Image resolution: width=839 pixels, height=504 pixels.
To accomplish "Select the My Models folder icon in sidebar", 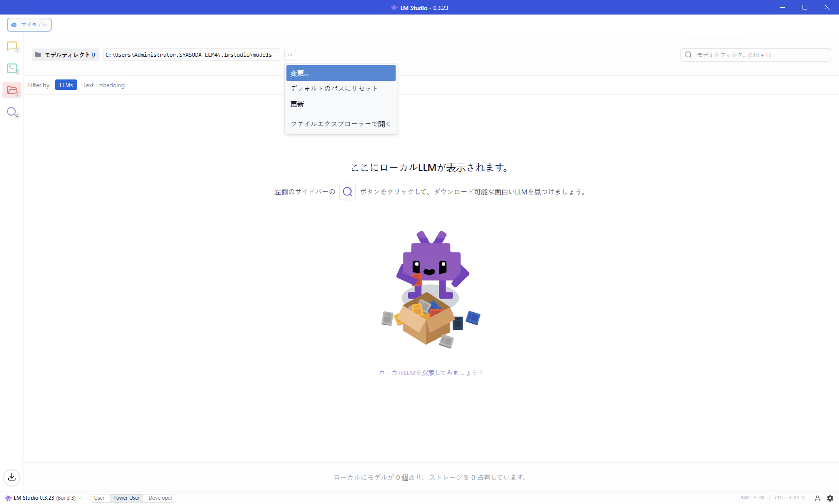I will 12,90.
